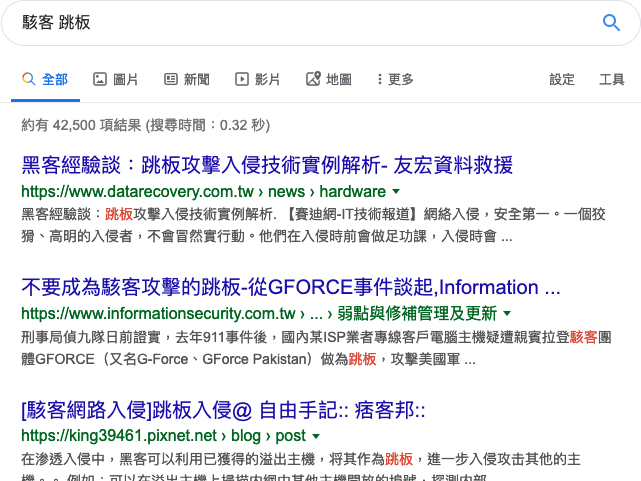Open result [駭客網路入侵]跳板入侵@ 自由手記
The image size is (641, 481).
tap(223, 410)
